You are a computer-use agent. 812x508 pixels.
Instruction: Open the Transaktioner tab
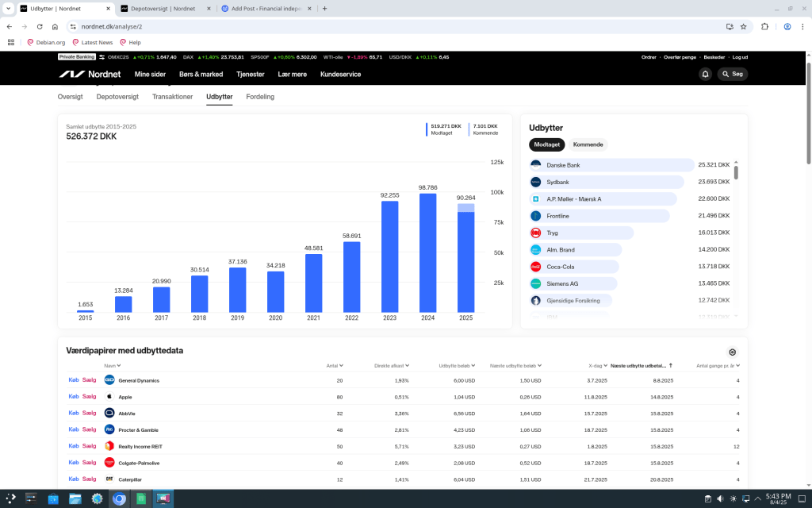coord(172,97)
